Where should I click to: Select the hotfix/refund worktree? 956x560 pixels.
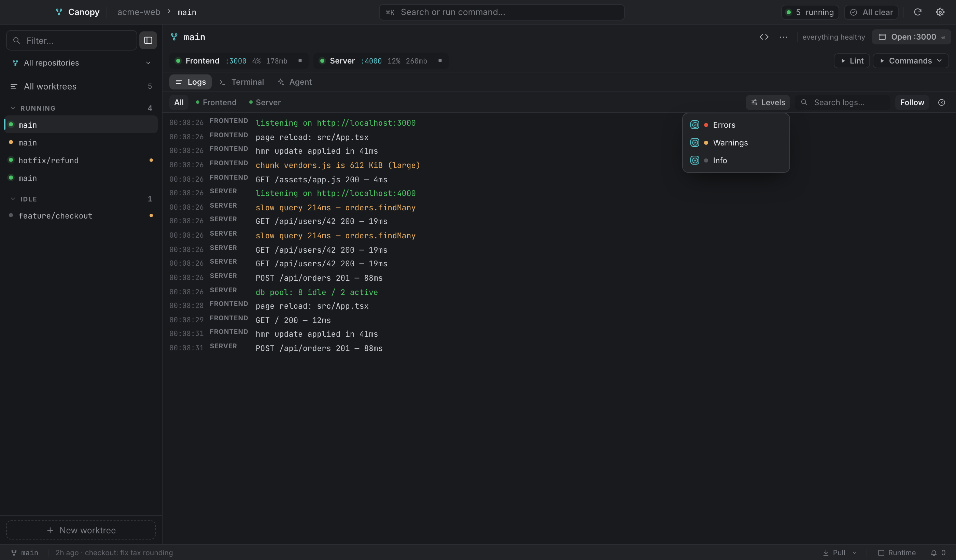pos(82,160)
